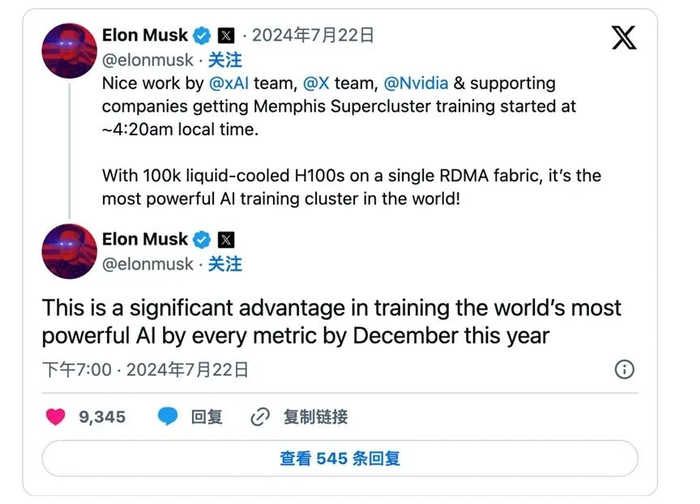
Task: Follow via 关注 in the first tweet
Action: (x=225, y=60)
